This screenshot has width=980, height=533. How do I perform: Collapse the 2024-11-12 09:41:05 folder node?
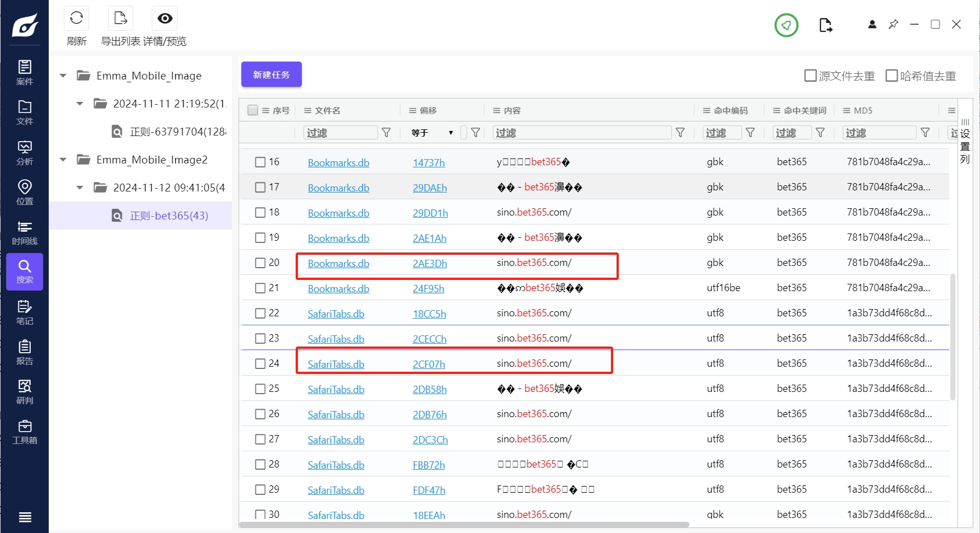(80, 188)
